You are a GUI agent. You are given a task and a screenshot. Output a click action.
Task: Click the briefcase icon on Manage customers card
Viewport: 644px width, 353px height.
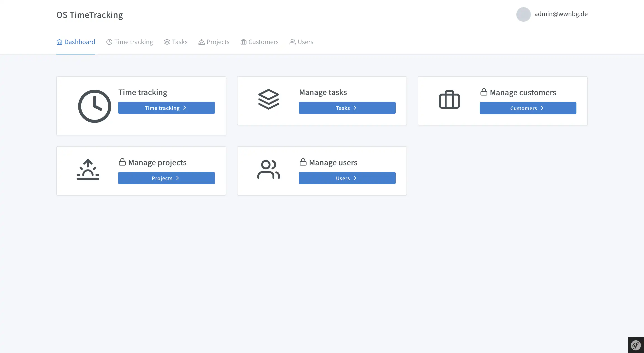tap(449, 99)
